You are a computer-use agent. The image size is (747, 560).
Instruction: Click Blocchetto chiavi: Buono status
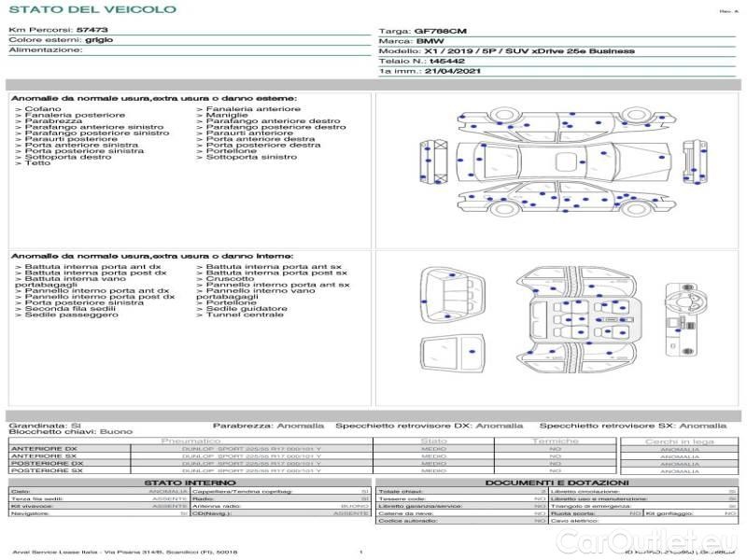pos(71,431)
